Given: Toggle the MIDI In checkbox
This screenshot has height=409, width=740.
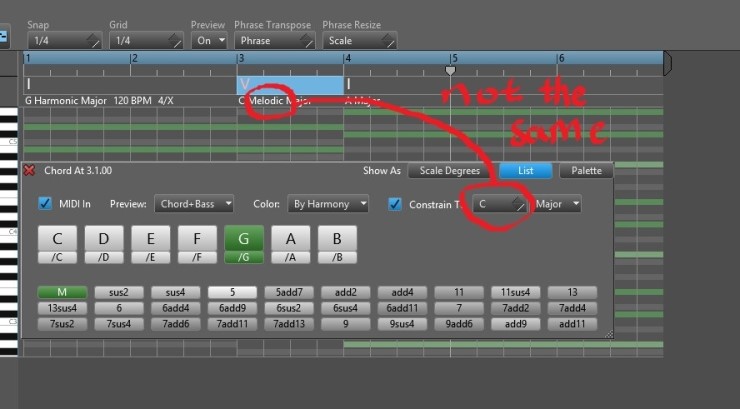Looking at the screenshot, I should tap(45, 204).
